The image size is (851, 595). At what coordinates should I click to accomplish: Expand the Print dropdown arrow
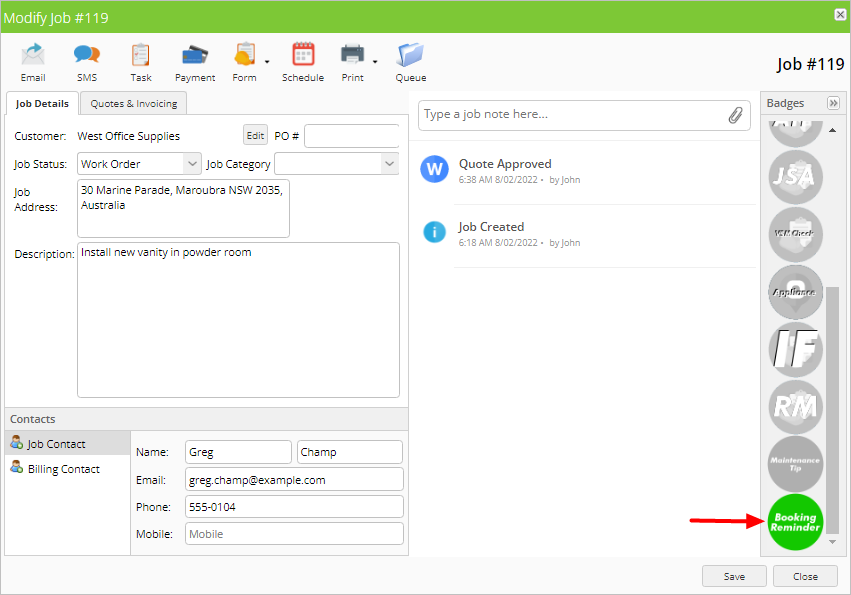375,62
